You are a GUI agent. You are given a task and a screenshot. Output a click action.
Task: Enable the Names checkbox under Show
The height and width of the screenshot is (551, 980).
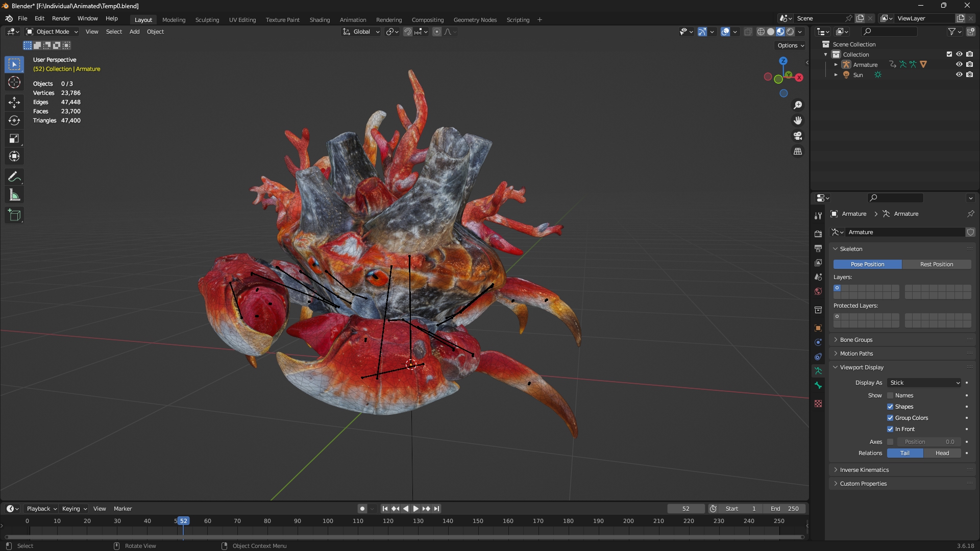click(x=890, y=395)
